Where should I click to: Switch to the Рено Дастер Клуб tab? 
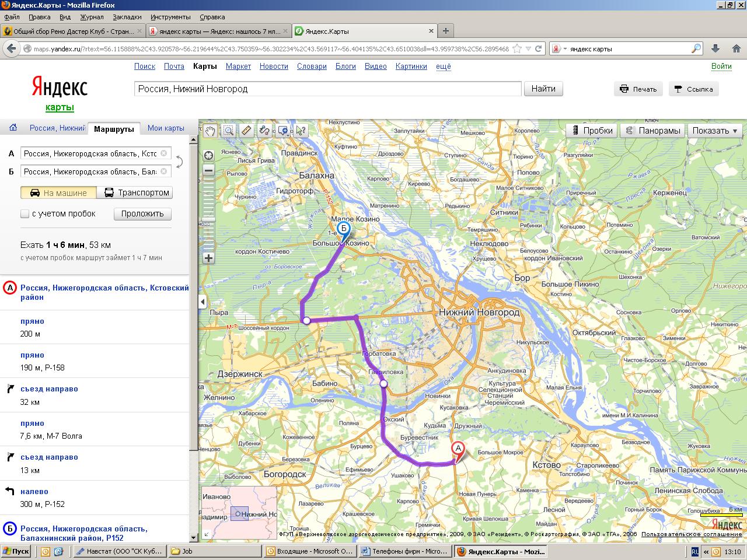[72, 31]
